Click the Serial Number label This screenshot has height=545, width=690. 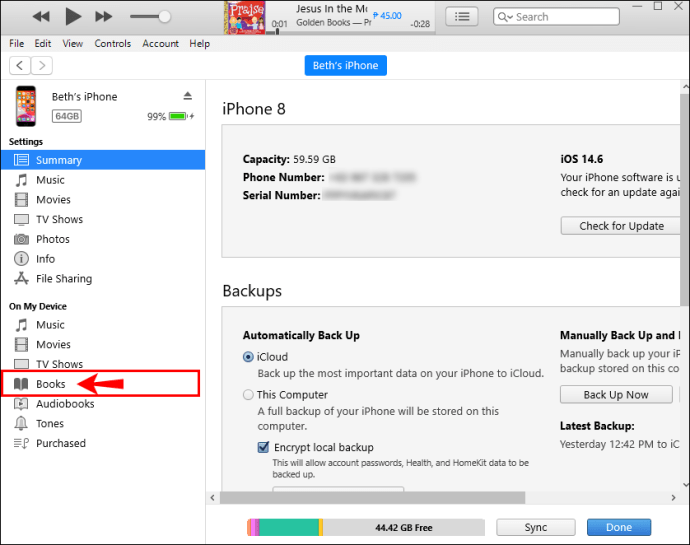pos(282,195)
